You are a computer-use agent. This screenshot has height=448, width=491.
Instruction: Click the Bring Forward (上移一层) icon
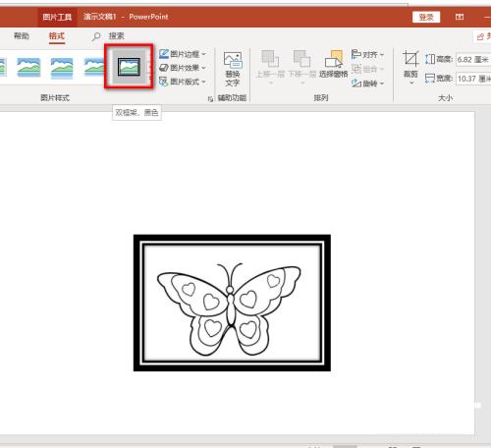coord(270,65)
